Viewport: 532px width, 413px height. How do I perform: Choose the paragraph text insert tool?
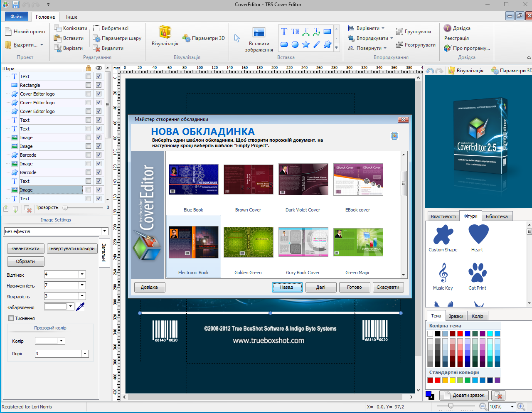click(x=295, y=32)
